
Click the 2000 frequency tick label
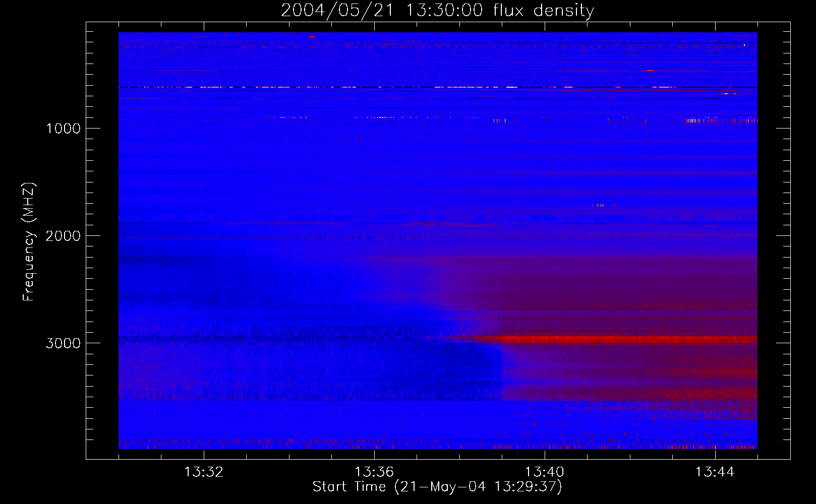pos(63,236)
